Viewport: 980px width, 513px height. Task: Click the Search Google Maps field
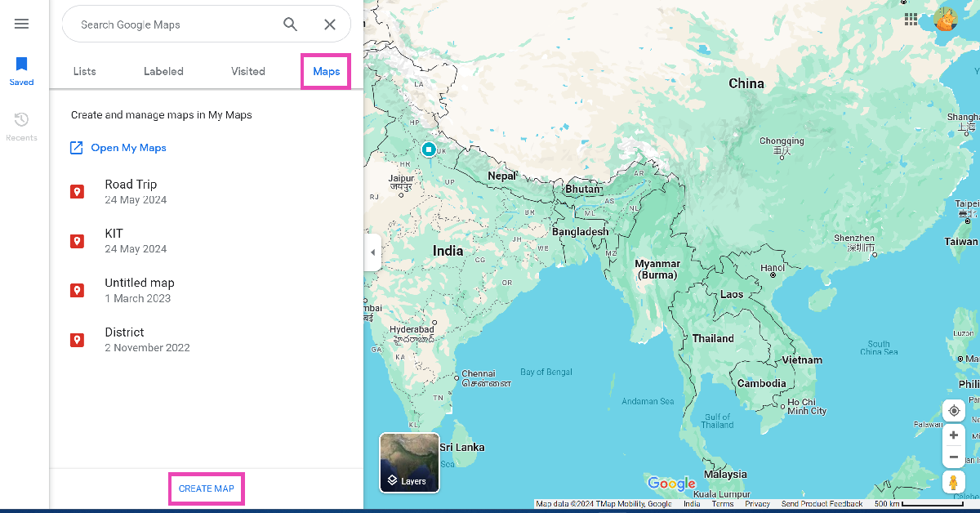coord(171,25)
